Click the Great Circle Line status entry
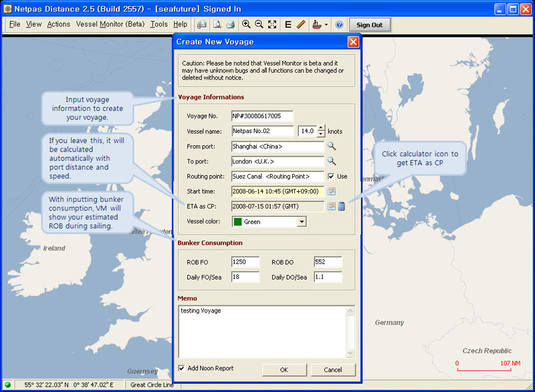 click(x=152, y=385)
